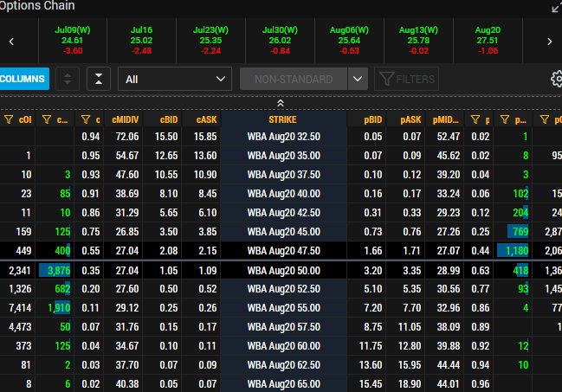This screenshot has height=392, width=562.
Task: Click the NON-STANDARD button
Action: tap(294, 79)
